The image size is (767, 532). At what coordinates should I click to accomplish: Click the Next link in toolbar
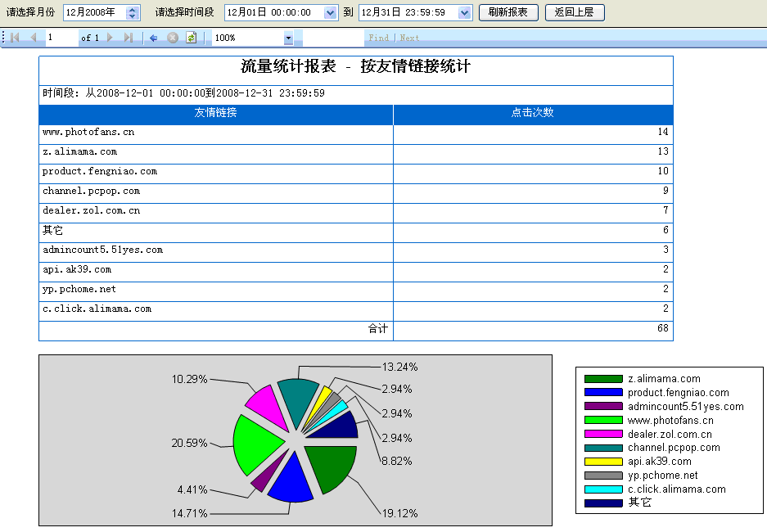tap(409, 38)
